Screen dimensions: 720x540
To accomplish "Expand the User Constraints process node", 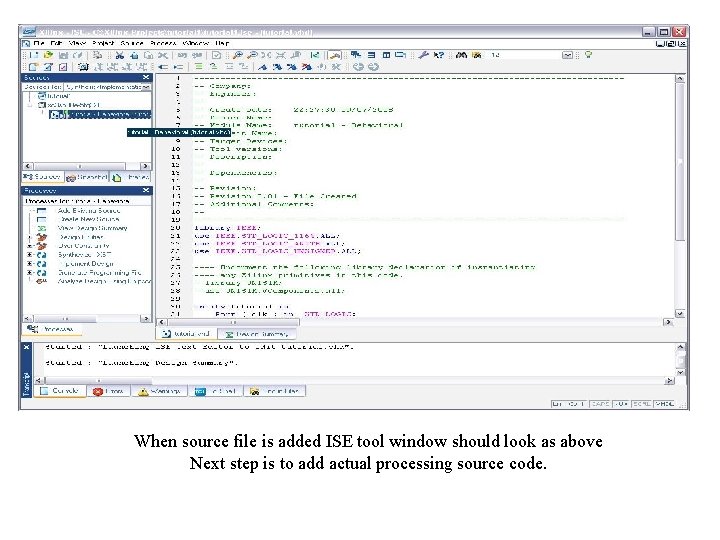I will [x=30, y=246].
